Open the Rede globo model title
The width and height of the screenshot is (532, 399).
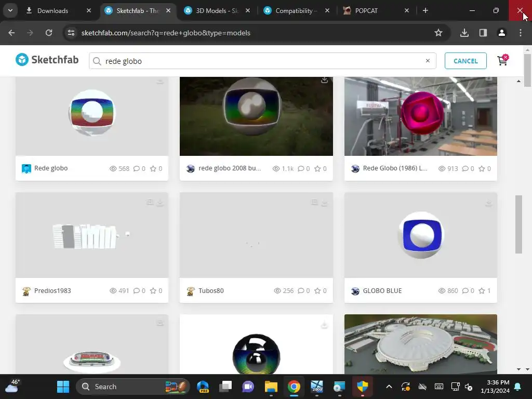pyautogui.click(x=51, y=168)
